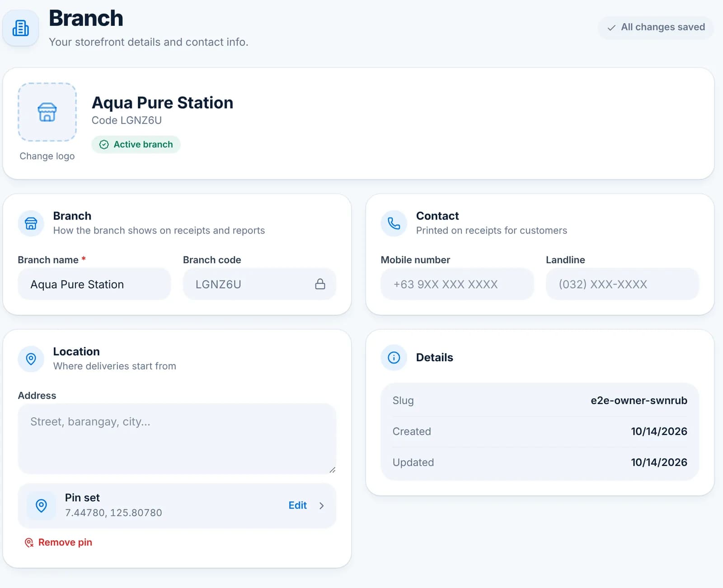Click the All changes saved indicator
This screenshot has height=588, width=723.
[656, 27]
